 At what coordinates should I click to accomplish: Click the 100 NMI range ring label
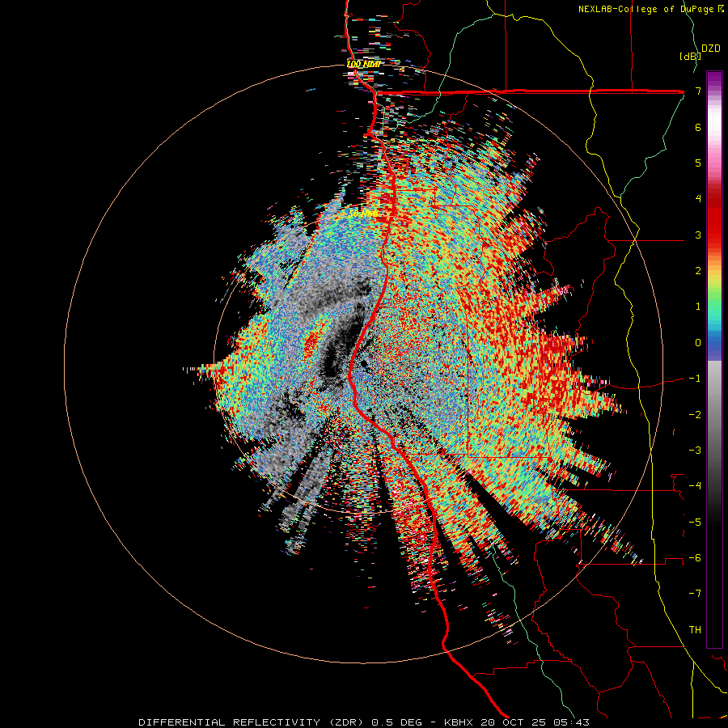coord(363,64)
